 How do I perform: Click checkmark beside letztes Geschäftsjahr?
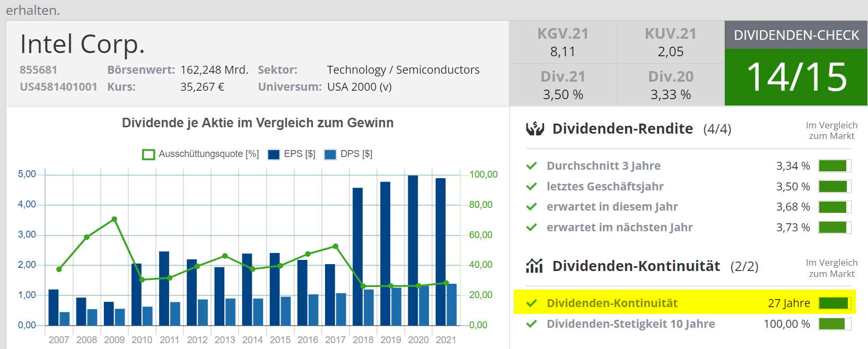(531, 187)
